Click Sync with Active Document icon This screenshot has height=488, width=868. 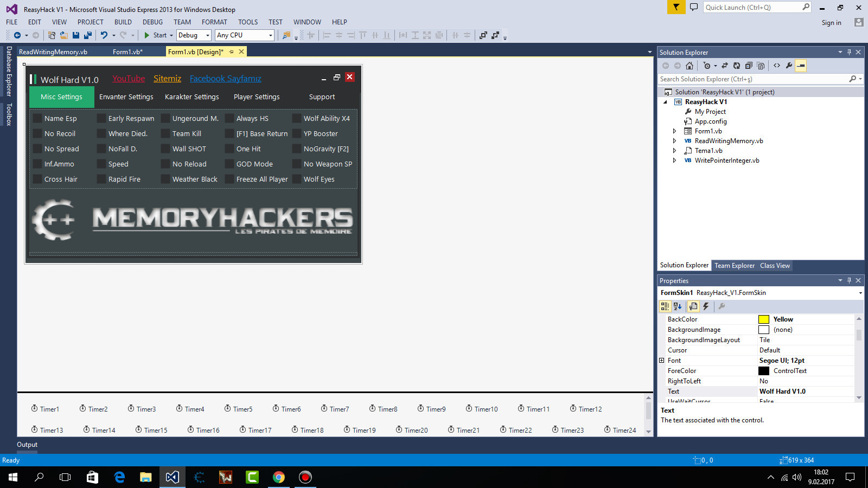click(725, 66)
